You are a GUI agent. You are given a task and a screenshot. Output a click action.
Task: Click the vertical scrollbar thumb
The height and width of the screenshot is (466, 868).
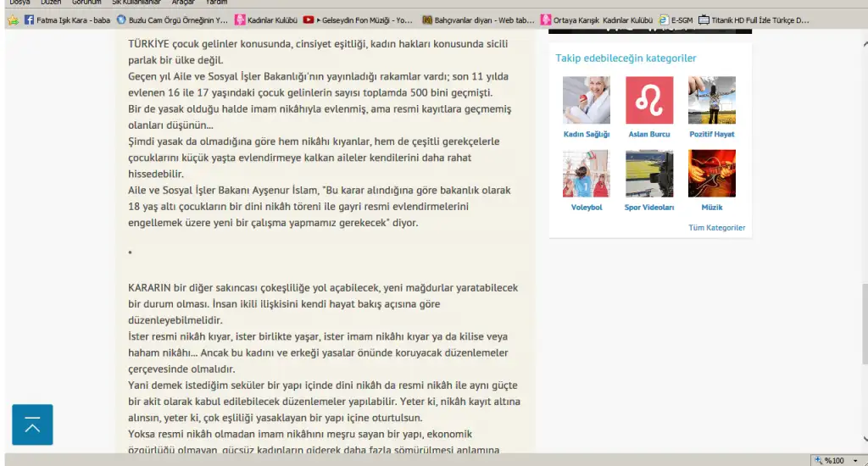[x=865, y=323]
